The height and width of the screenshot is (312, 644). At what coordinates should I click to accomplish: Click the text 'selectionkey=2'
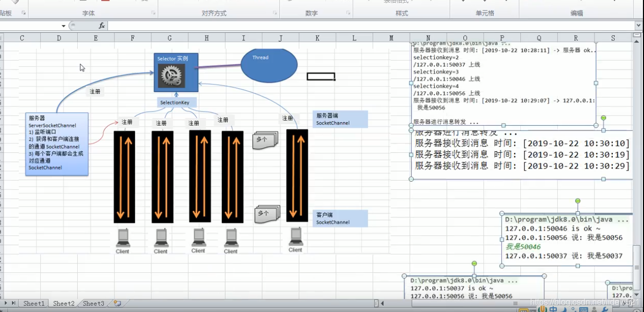[x=436, y=57]
